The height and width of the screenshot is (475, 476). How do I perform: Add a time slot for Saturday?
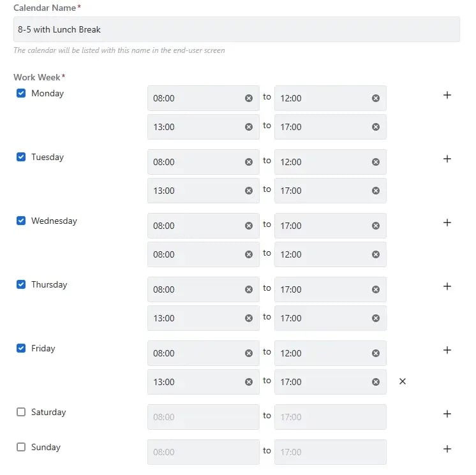[447, 414]
